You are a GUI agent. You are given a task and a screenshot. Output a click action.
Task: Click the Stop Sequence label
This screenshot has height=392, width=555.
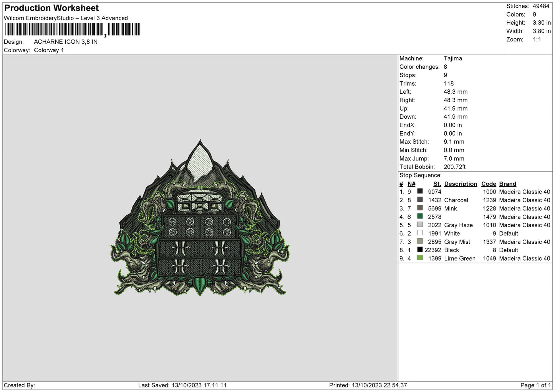(421, 175)
